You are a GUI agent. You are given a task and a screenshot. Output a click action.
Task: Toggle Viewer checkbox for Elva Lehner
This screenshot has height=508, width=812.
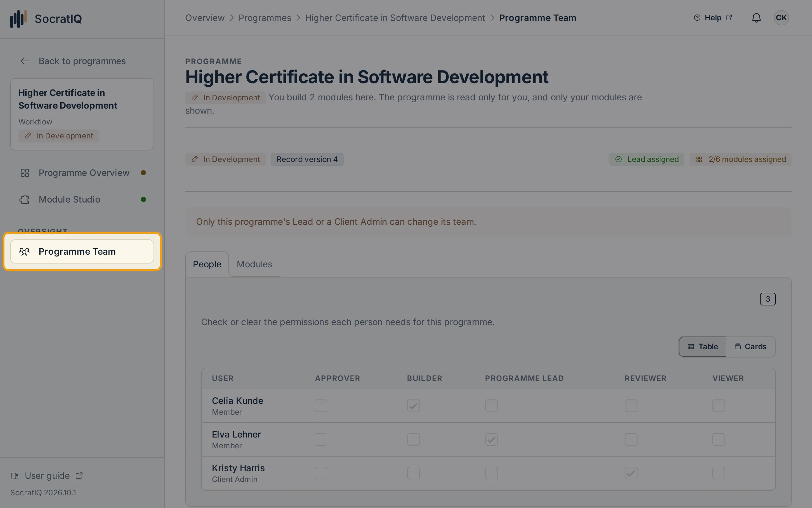tap(718, 439)
